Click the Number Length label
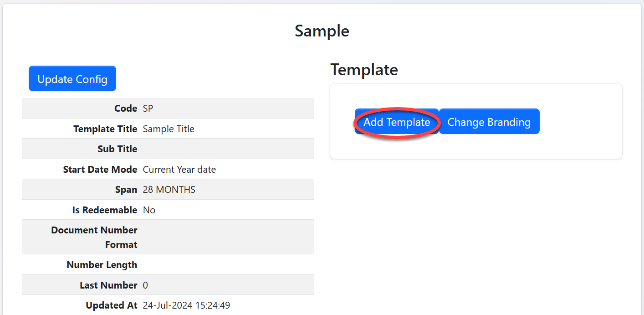Image resolution: width=644 pixels, height=315 pixels. [102, 265]
